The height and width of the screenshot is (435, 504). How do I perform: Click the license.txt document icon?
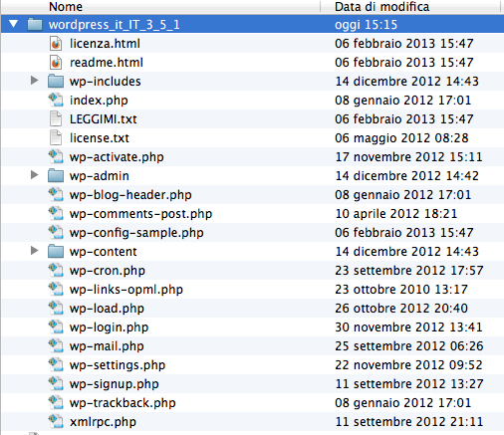tap(56, 137)
